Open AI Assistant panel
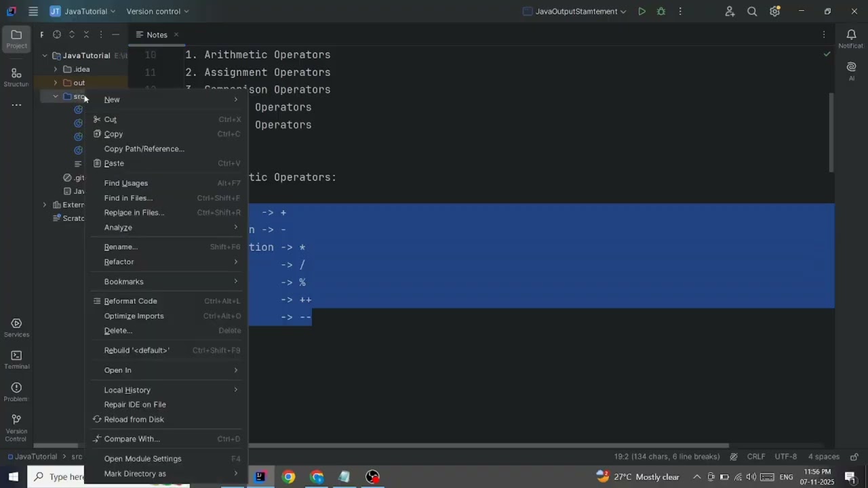This screenshot has height=488, width=868. [851, 71]
